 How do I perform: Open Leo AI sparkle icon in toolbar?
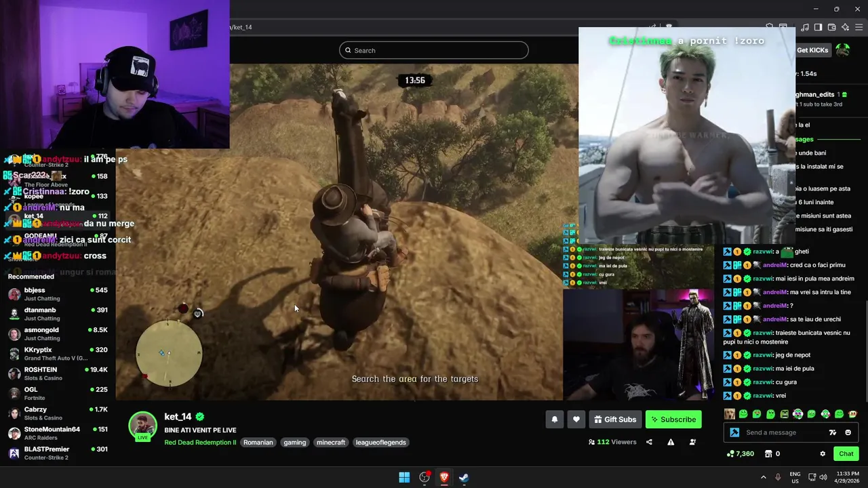pyautogui.click(x=846, y=27)
